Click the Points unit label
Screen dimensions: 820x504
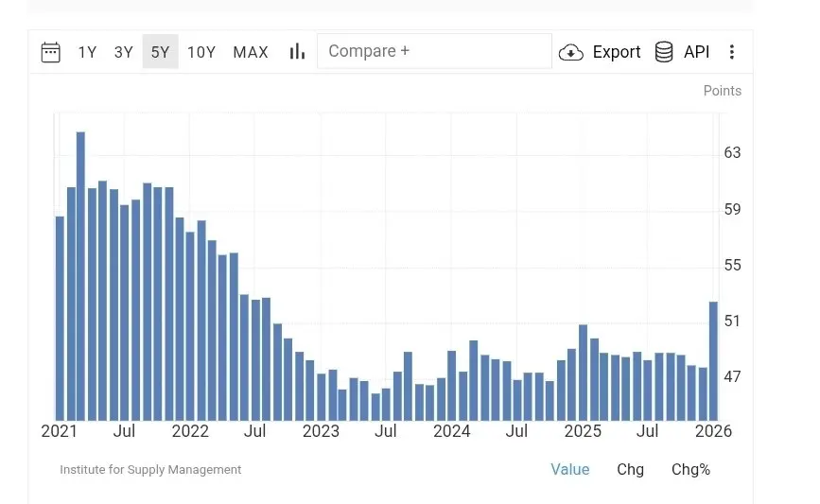[723, 91]
